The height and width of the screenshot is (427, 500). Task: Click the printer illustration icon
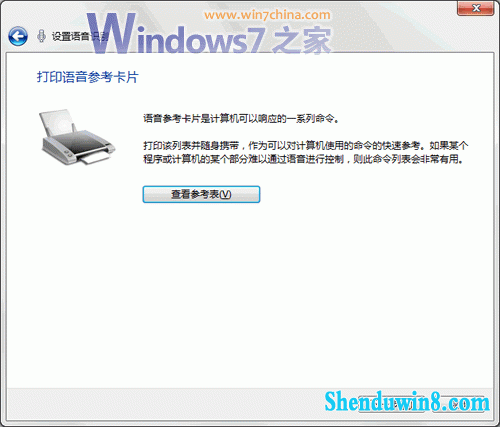[77, 137]
